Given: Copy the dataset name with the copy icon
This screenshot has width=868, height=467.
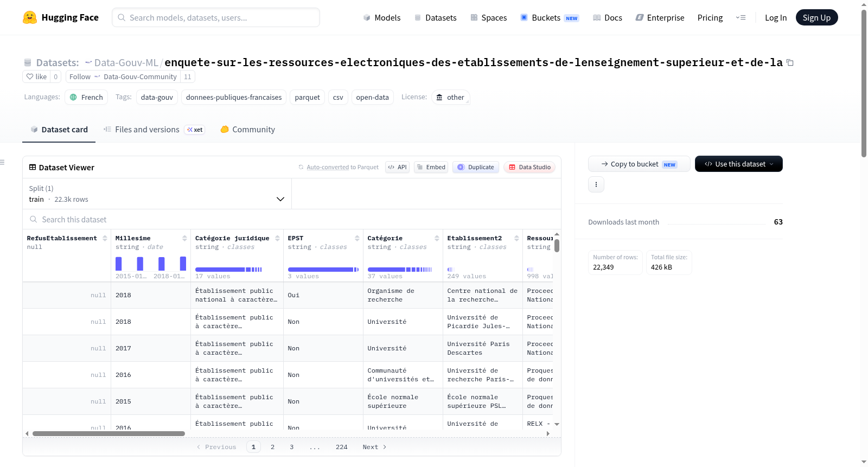Looking at the screenshot, I should coord(790,63).
